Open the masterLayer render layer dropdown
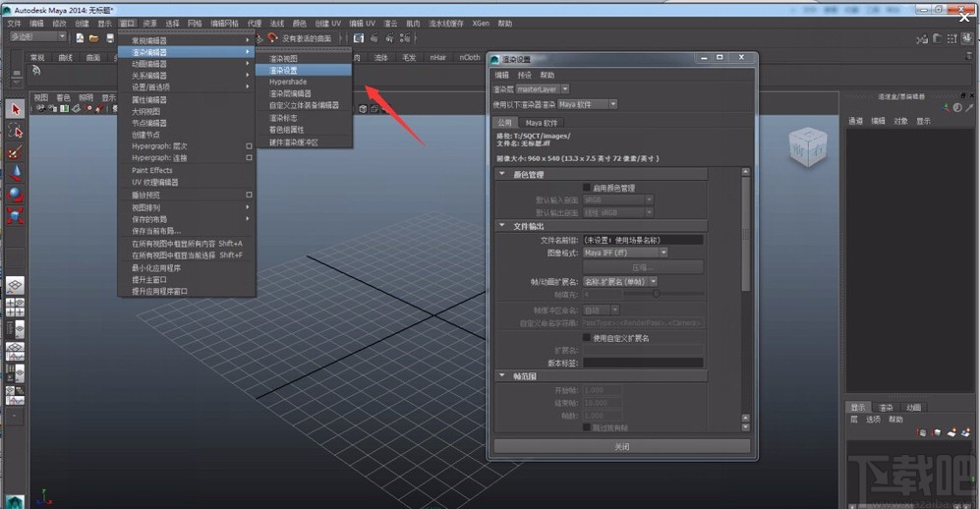 point(543,89)
